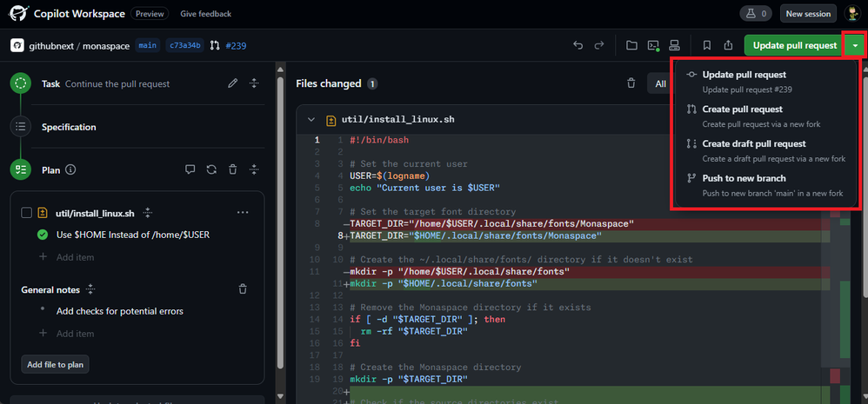
Task: Click the Preview badge
Action: 150,14
